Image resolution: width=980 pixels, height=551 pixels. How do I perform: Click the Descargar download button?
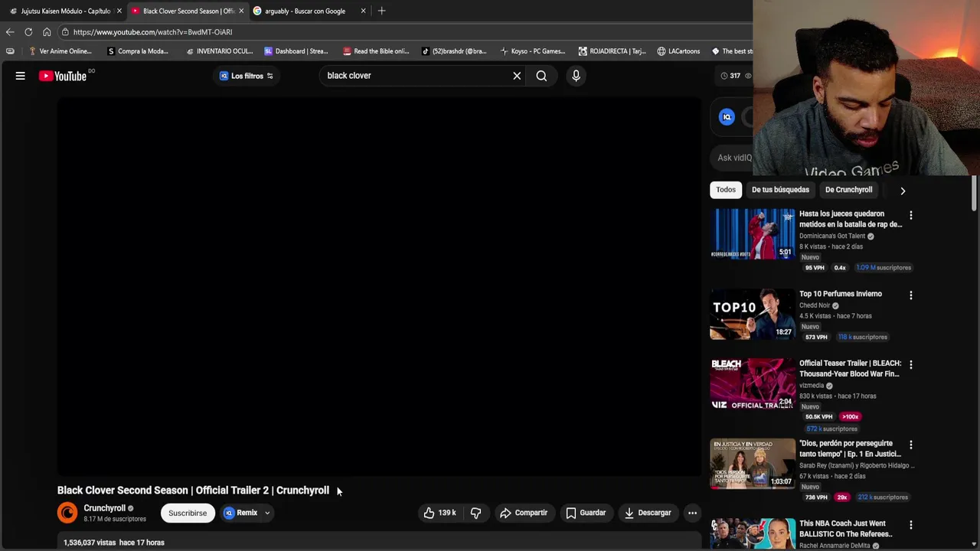coord(648,513)
